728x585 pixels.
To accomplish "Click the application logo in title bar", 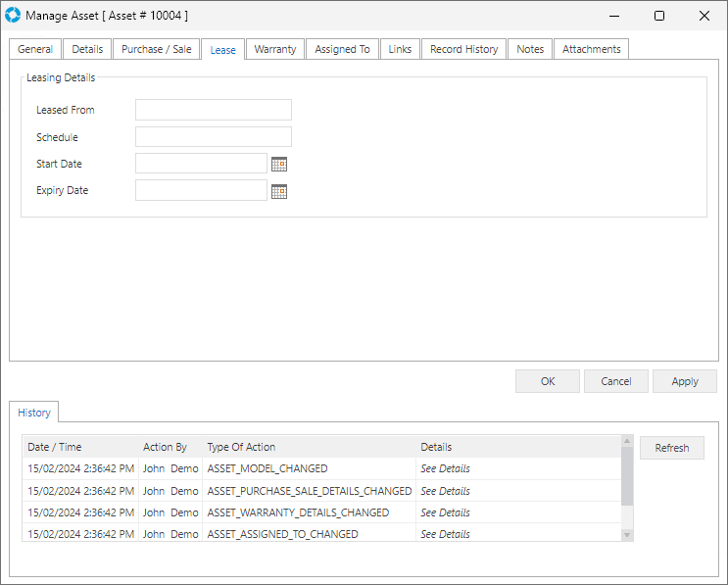I will 14,16.
